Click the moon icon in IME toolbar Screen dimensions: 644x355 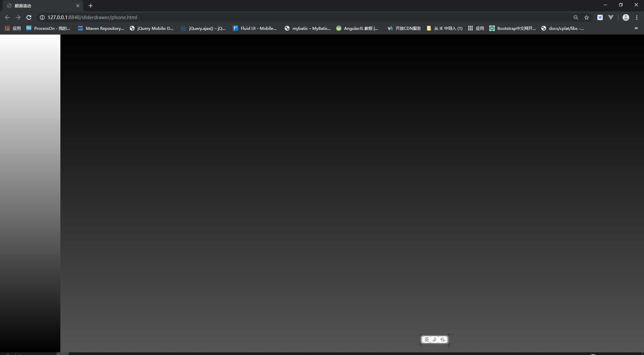(x=434, y=340)
